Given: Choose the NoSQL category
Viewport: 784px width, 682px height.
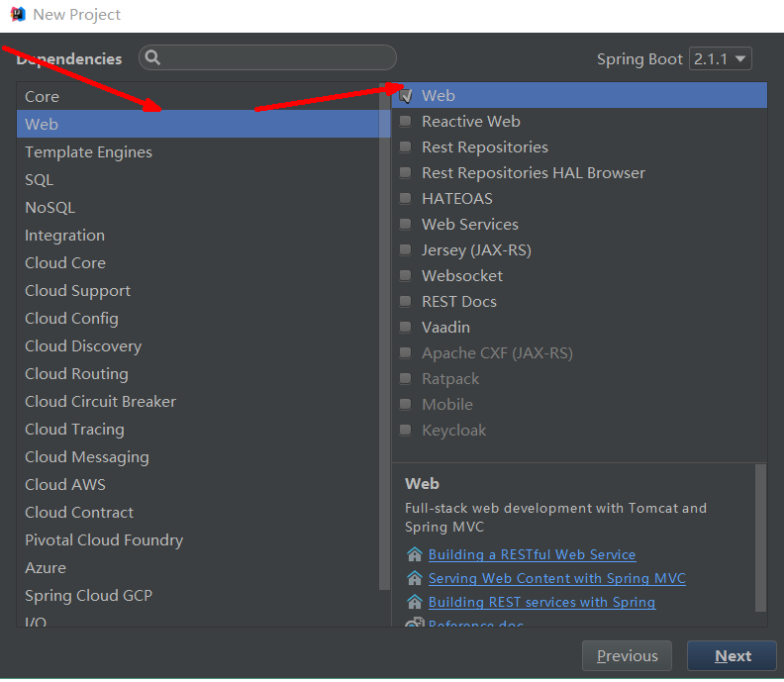Looking at the screenshot, I should click(198, 207).
